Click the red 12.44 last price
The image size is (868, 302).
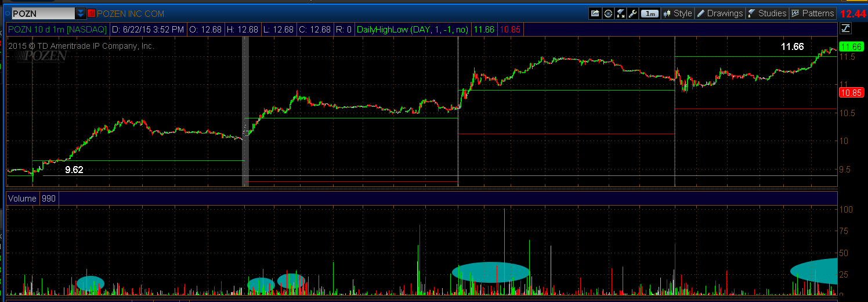[x=853, y=14]
